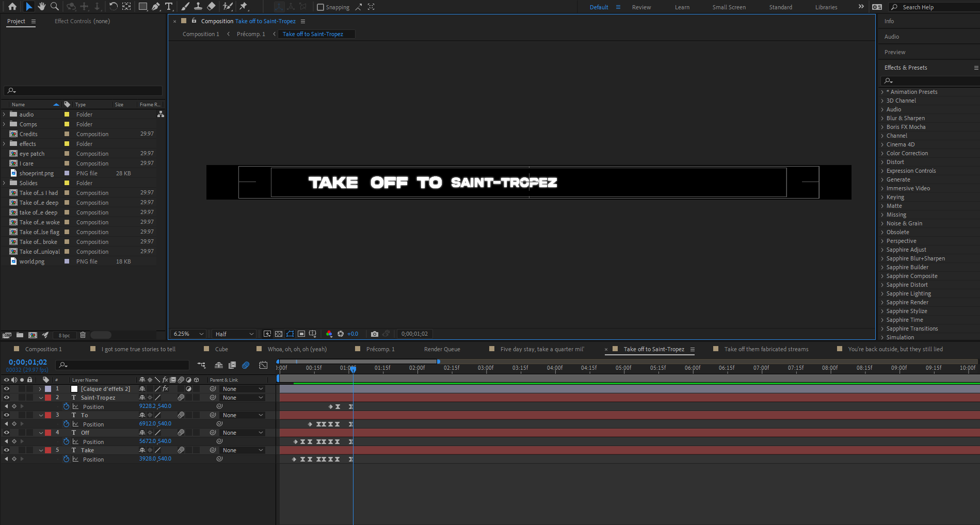Select the Horizontal Type tool

coord(169,7)
